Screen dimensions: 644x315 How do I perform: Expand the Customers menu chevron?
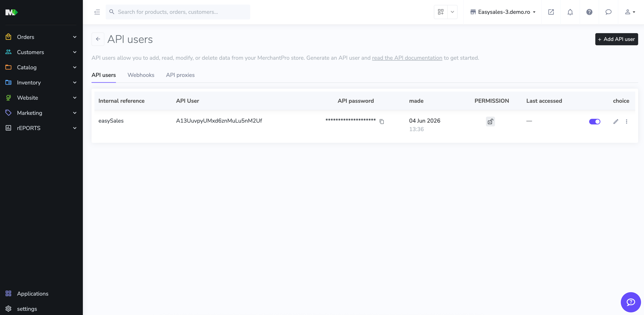tap(75, 52)
